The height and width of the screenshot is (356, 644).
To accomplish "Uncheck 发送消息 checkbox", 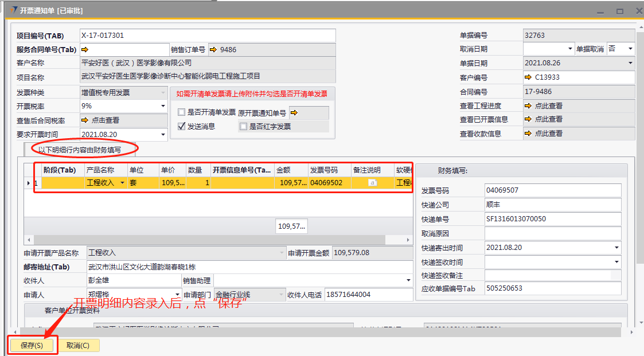I will [x=182, y=126].
